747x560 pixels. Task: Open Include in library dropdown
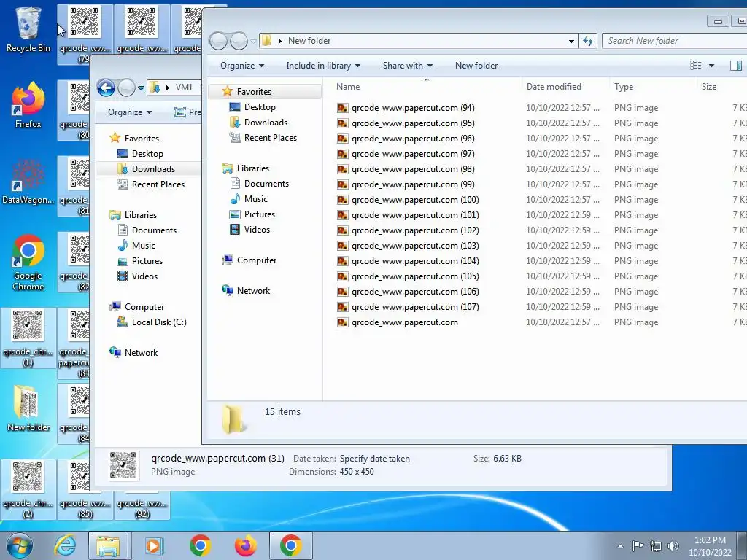coord(323,66)
